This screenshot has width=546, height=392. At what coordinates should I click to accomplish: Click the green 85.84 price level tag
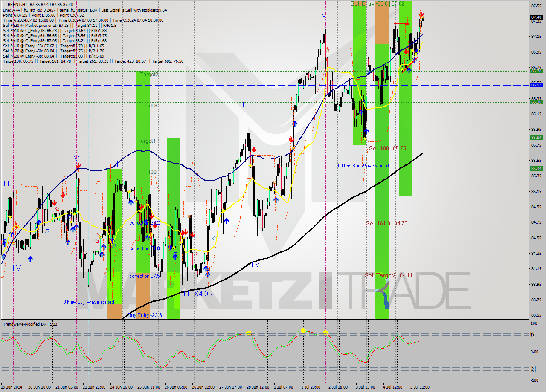pos(536,137)
